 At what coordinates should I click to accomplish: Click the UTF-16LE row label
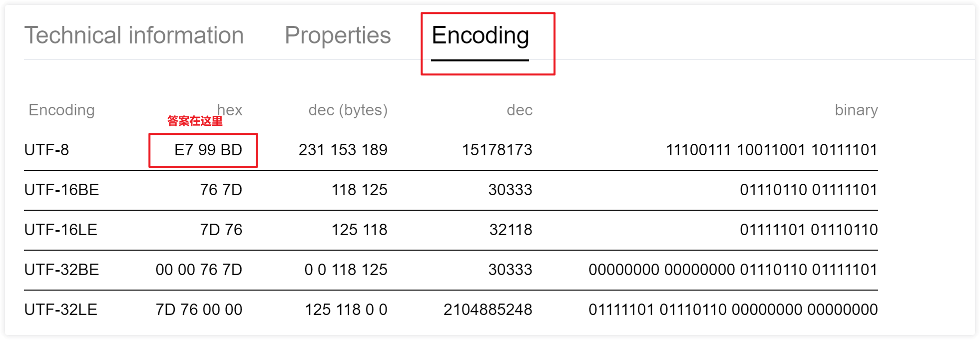point(60,230)
